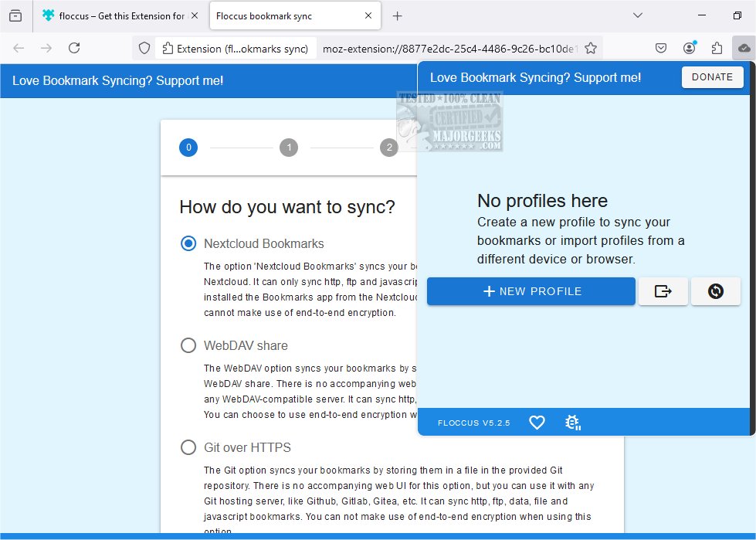Screen dimensions: 756x540
Task: Click the Save to Pocket icon
Action: tap(661, 48)
